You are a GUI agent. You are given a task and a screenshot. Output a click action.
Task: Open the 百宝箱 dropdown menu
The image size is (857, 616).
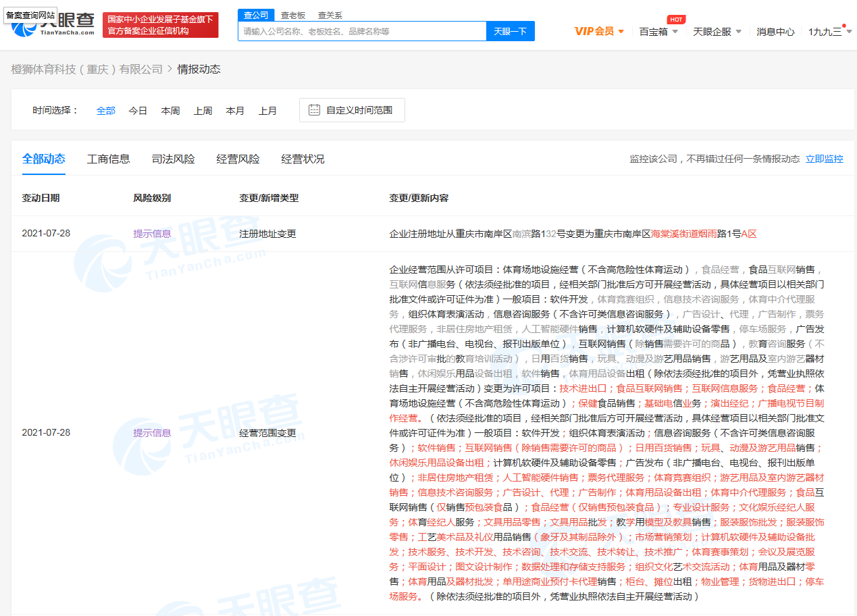click(653, 31)
